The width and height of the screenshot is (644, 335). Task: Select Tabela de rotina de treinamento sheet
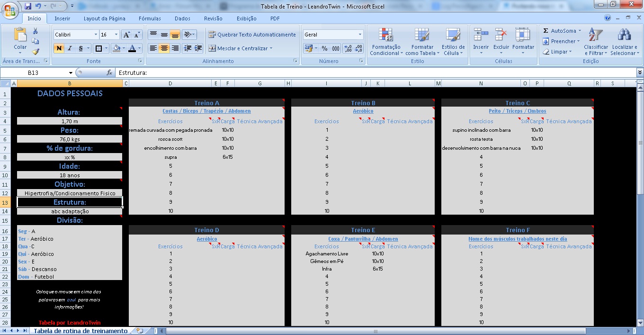tap(80, 331)
